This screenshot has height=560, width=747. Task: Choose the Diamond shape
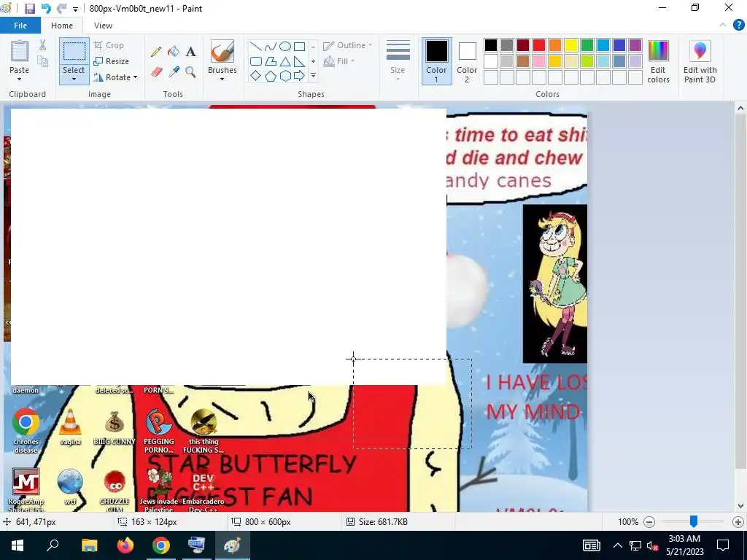pyautogui.click(x=256, y=76)
